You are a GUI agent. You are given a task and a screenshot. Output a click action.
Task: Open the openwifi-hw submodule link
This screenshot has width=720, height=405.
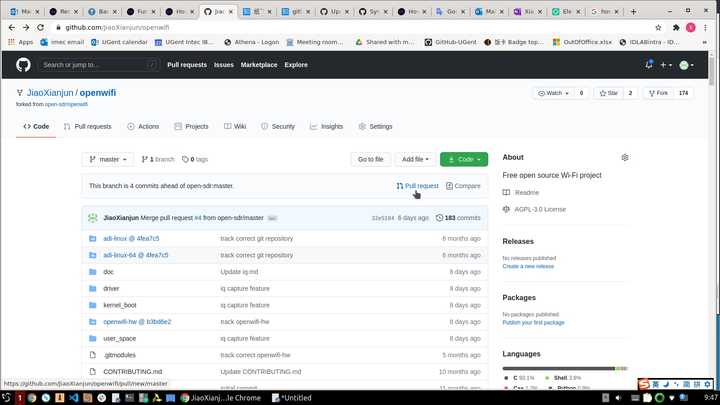(x=137, y=321)
